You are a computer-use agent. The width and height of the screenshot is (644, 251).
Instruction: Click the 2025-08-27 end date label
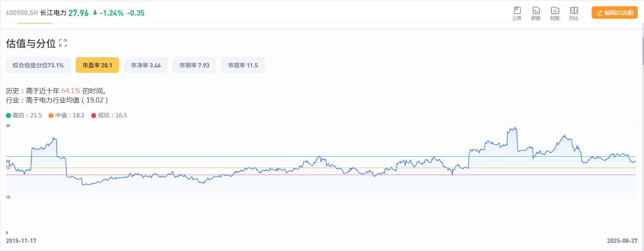tap(622, 241)
